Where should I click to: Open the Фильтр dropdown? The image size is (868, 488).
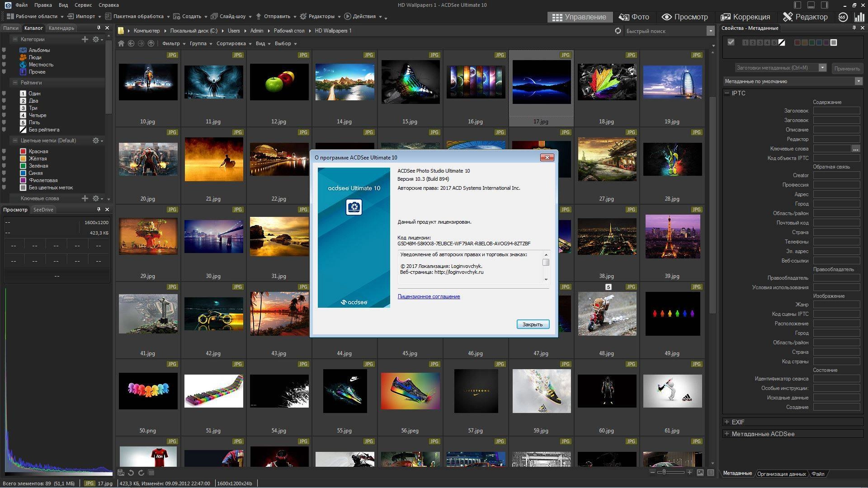tap(174, 43)
